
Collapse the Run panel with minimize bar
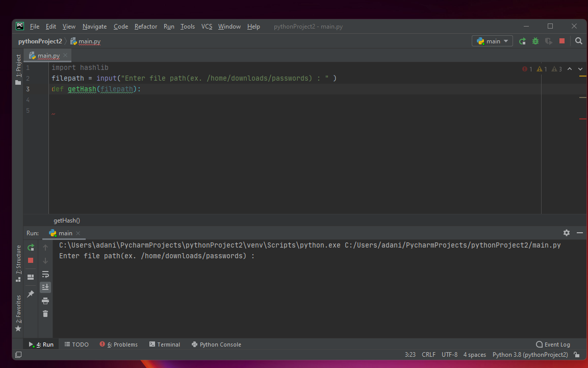point(580,233)
